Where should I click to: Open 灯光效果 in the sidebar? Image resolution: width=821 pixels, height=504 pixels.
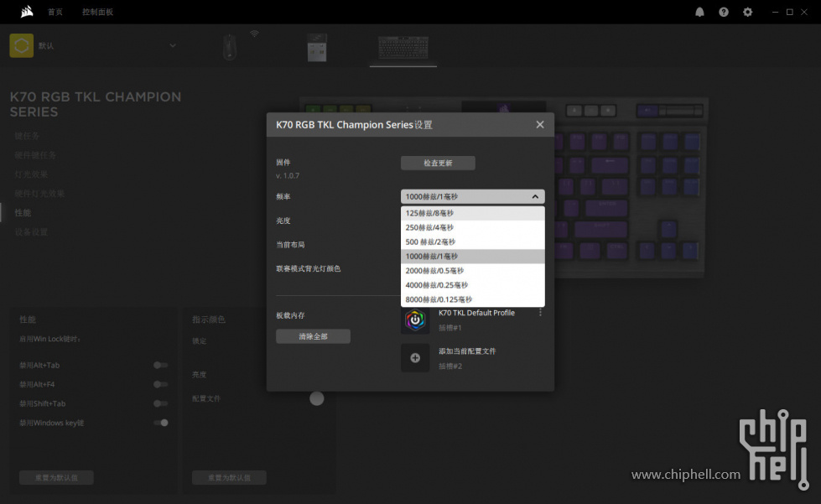[31, 174]
